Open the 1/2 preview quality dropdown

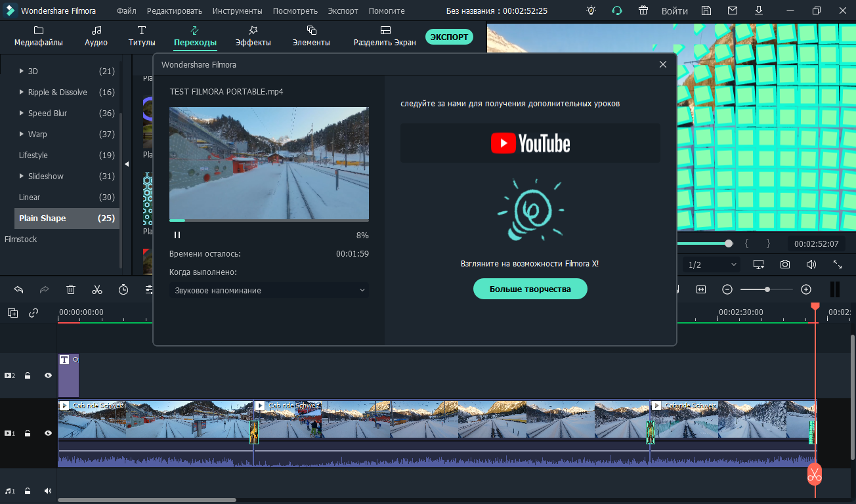(712, 264)
